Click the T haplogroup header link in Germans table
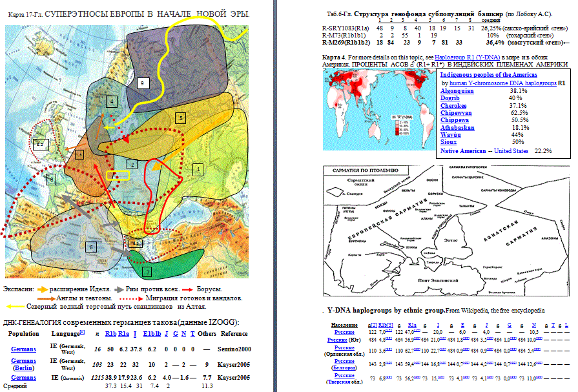The image size is (578, 392). click(192, 334)
